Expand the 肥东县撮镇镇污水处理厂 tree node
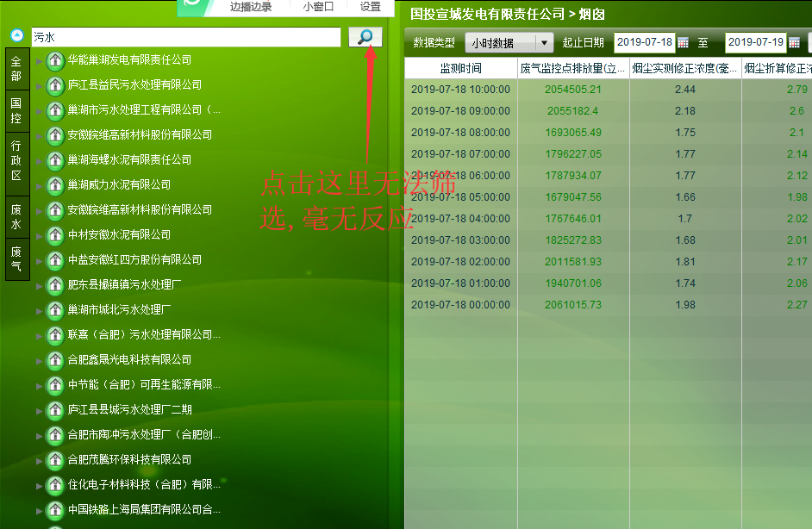 [40, 286]
